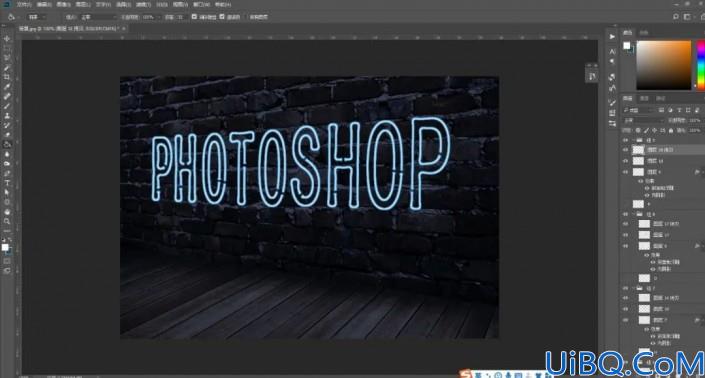Image resolution: width=705 pixels, height=378 pixels.
Task: Select the Hand tool
Action: pyautogui.click(x=7, y=212)
